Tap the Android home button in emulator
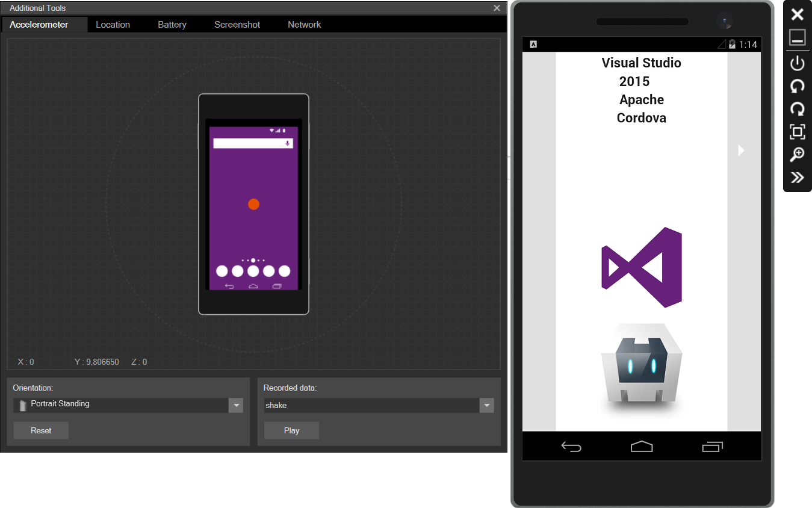This screenshot has width=812, height=508. (x=642, y=447)
